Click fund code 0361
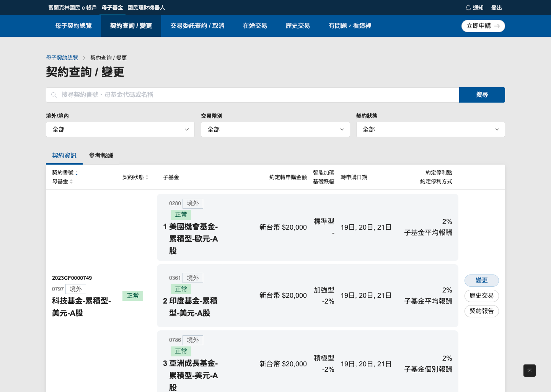Screen dimensions: 551x392 175,278
